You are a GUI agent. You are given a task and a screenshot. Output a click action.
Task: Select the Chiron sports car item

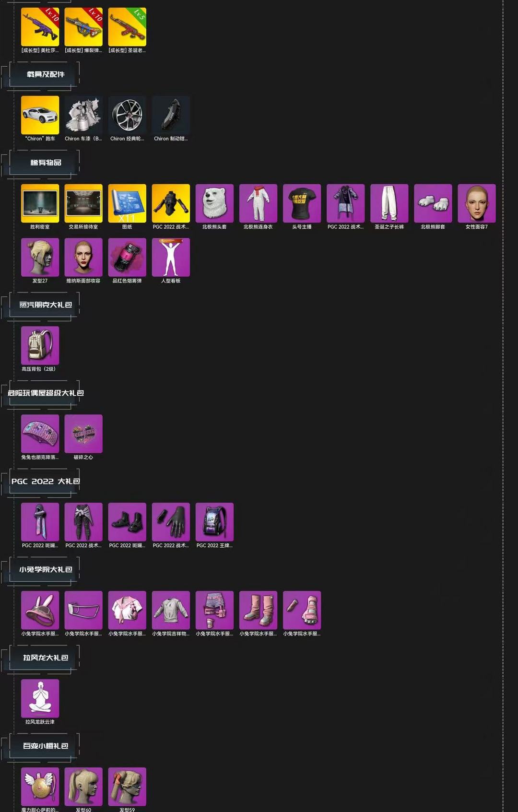tap(40, 115)
